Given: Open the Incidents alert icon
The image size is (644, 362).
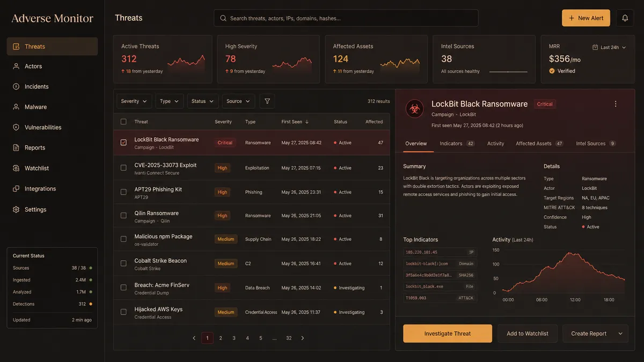Looking at the screenshot, I should (16, 87).
